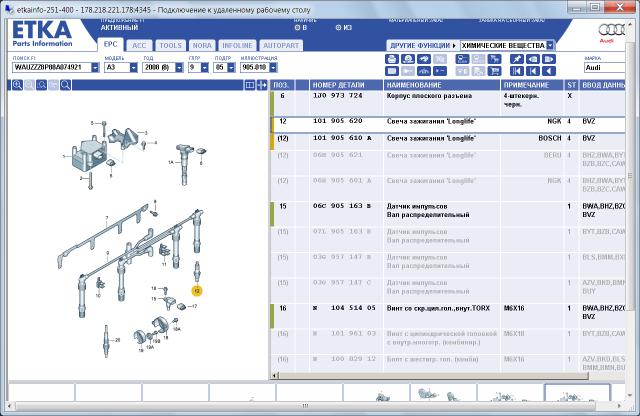Switch to the TOOLS tab
Screen dimensions: 640x416
click(x=171, y=46)
